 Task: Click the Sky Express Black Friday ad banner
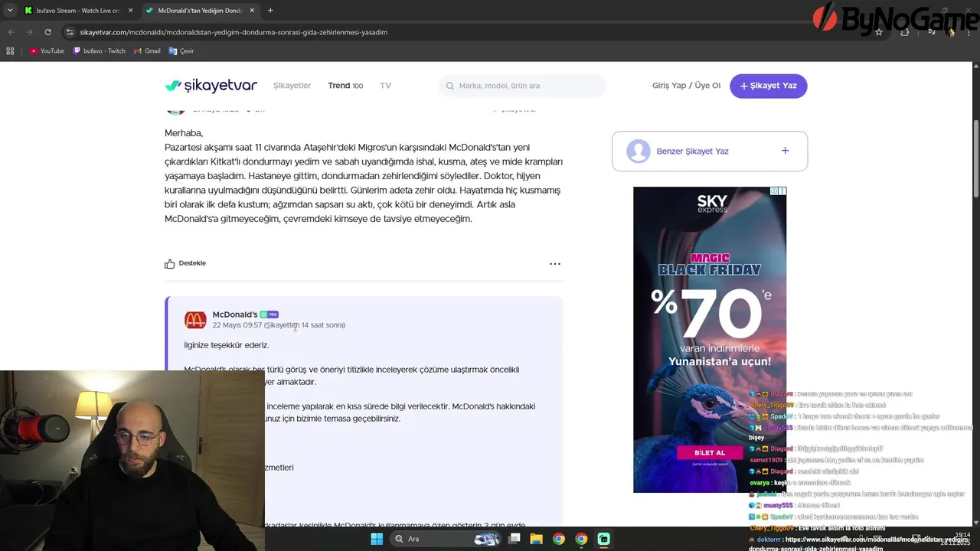pos(710,340)
